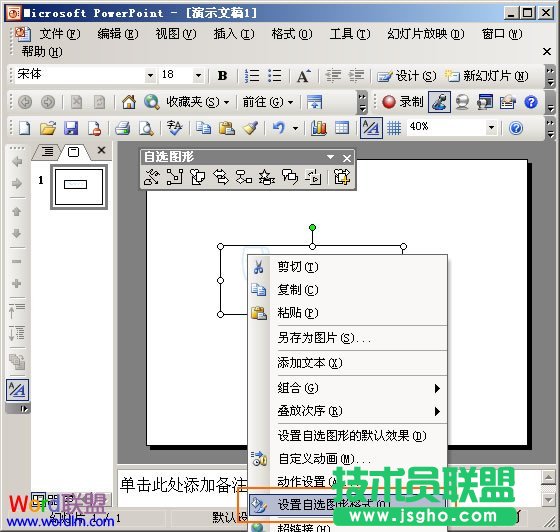Click the Copy icon in the standard toolbar
Image resolution: width=560 pixels, height=532 pixels.
pos(203,128)
